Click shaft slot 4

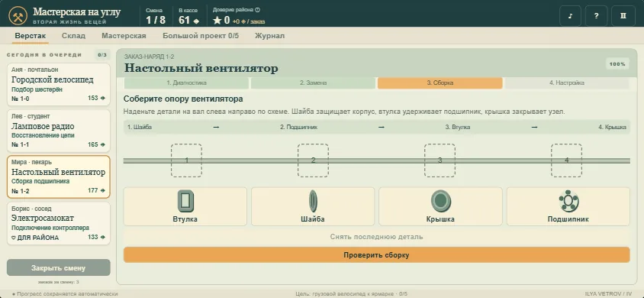click(567, 160)
